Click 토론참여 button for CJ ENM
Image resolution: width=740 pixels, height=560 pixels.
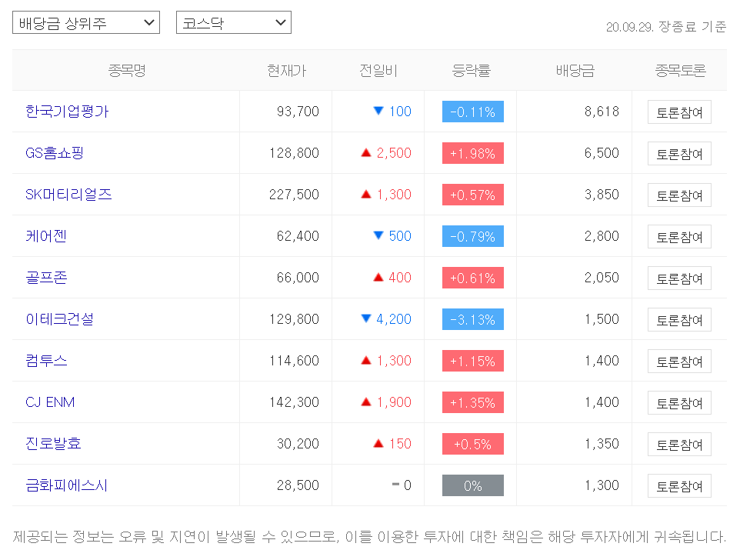[679, 402]
